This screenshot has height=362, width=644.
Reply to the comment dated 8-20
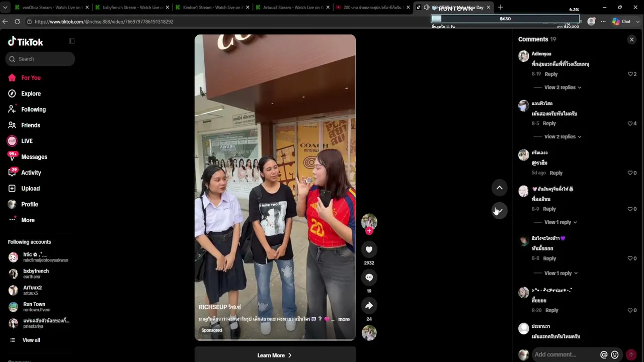552,310
